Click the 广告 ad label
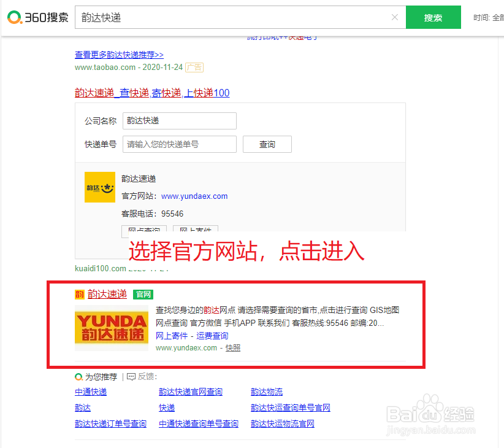Viewport: 504px width, 448px height. pos(194,68)
